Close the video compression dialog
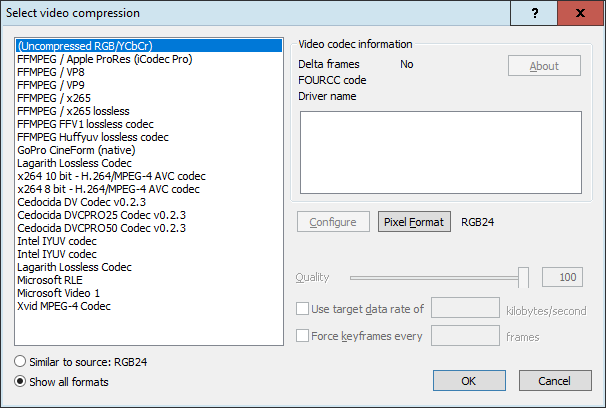 point(580,13)
